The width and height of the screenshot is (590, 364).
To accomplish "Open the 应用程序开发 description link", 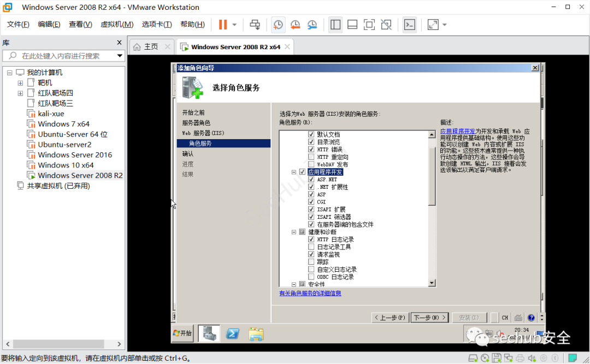I will [x=458, y=131].
